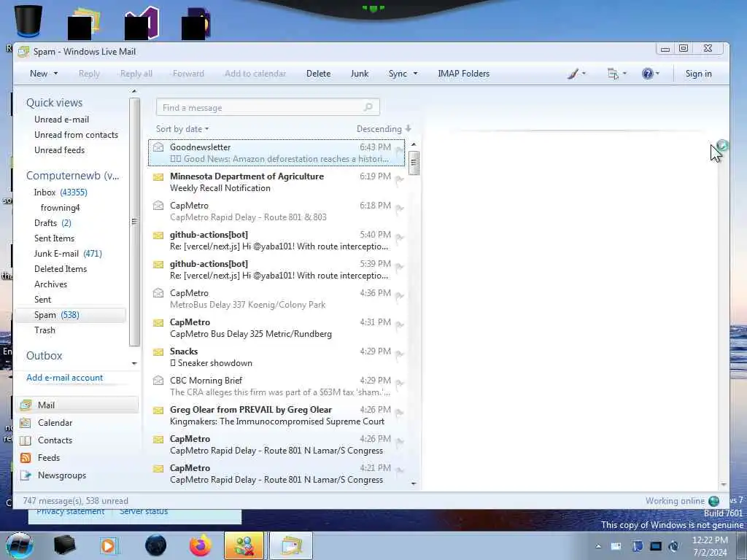Image resolution: width=747 pixels, height=560 pixels.
Task: Click the Windows Start button
Action: (19, 545)
